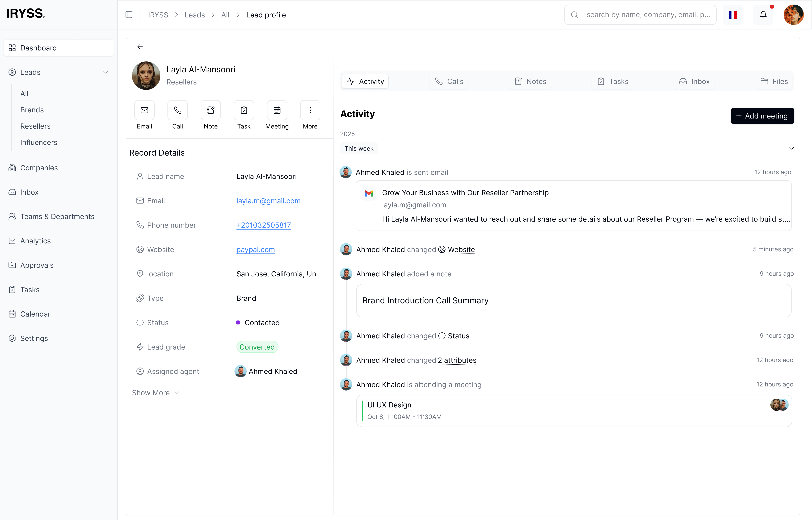Select All under Leads
The height and width of the screenshot is (520, 812).
click(24, 94)
